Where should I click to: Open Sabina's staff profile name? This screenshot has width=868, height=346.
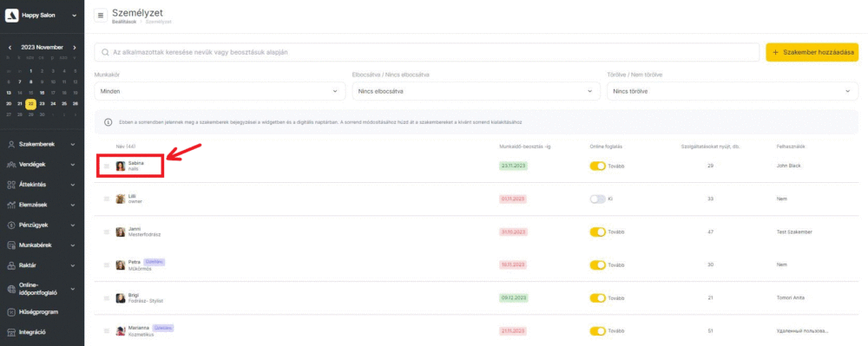136,163
